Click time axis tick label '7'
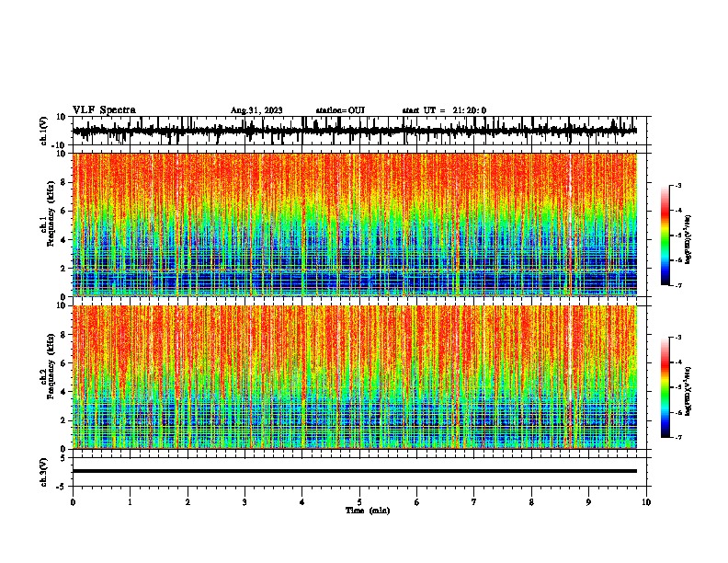 point(474,502)
